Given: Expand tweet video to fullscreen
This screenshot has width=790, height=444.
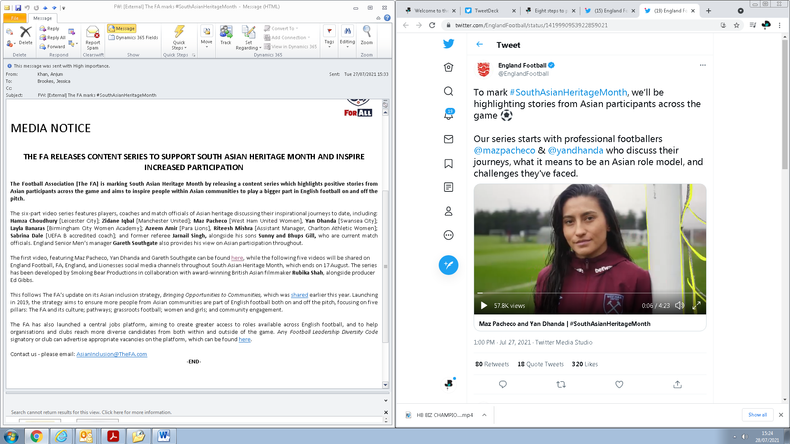Looking at the screenshot, I should pos(696,305).
